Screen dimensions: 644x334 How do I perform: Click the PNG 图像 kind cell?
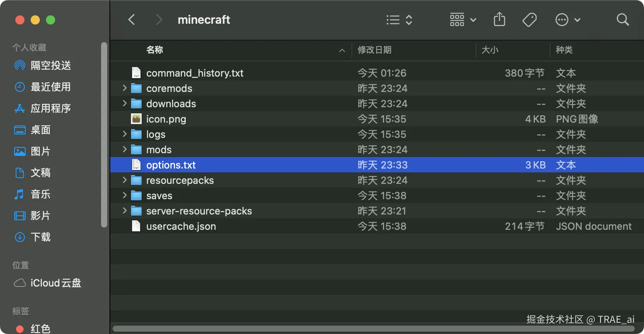(x=577, y=119)
